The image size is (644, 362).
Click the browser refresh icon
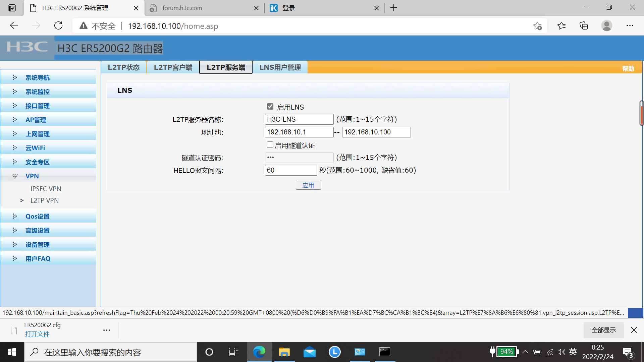click(x=58, y=26)
